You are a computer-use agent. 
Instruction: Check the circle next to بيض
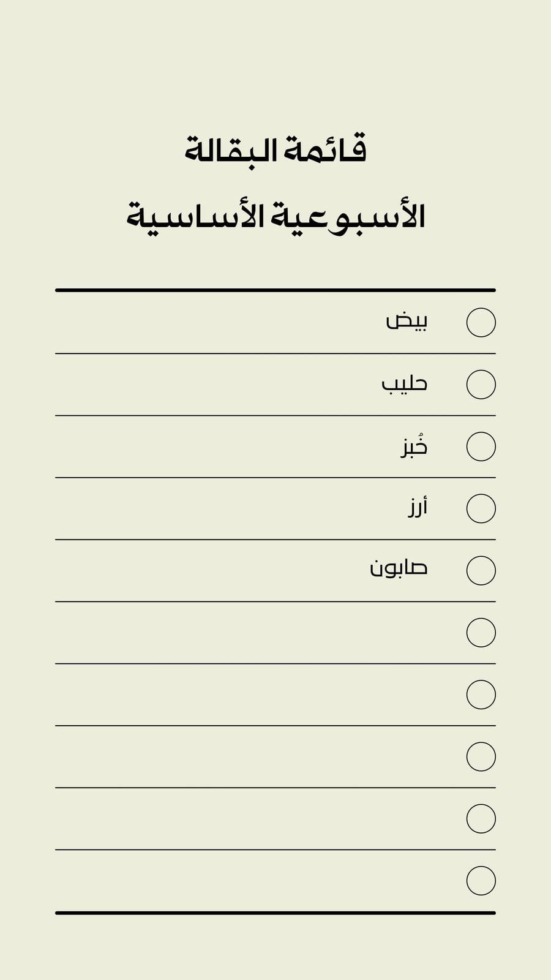coord(481,322)
